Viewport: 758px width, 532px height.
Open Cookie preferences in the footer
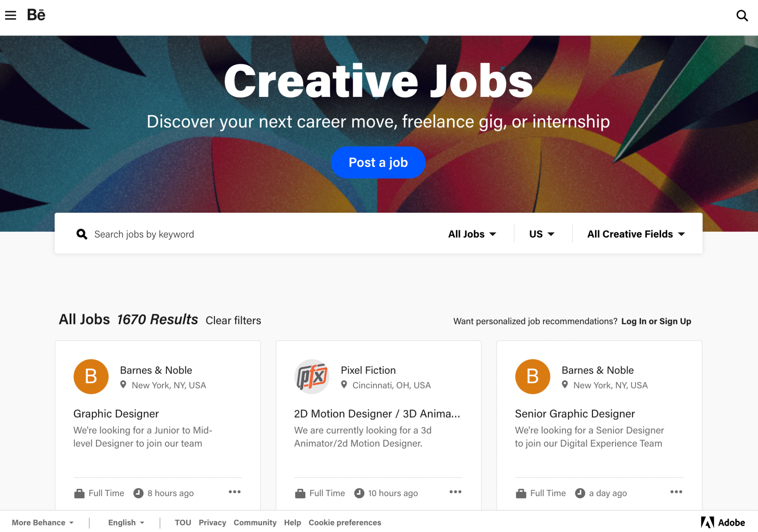coord(345,522)
